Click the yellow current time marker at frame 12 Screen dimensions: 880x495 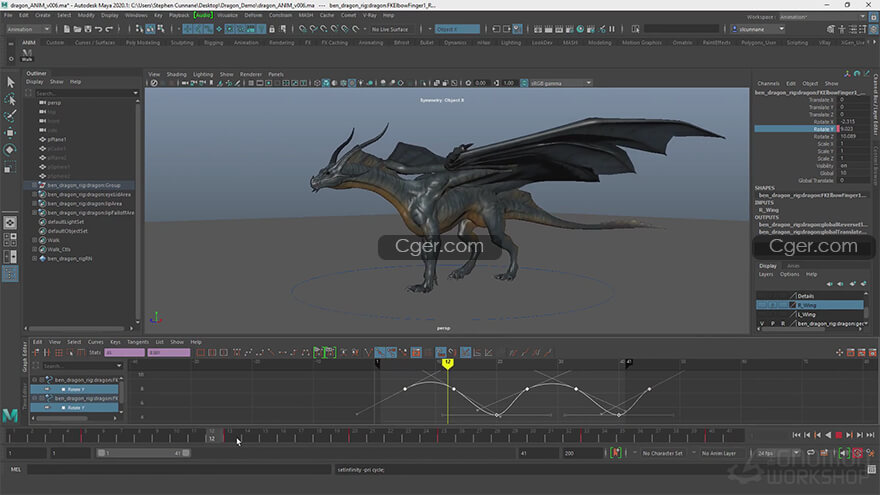(x=447, y=364)
